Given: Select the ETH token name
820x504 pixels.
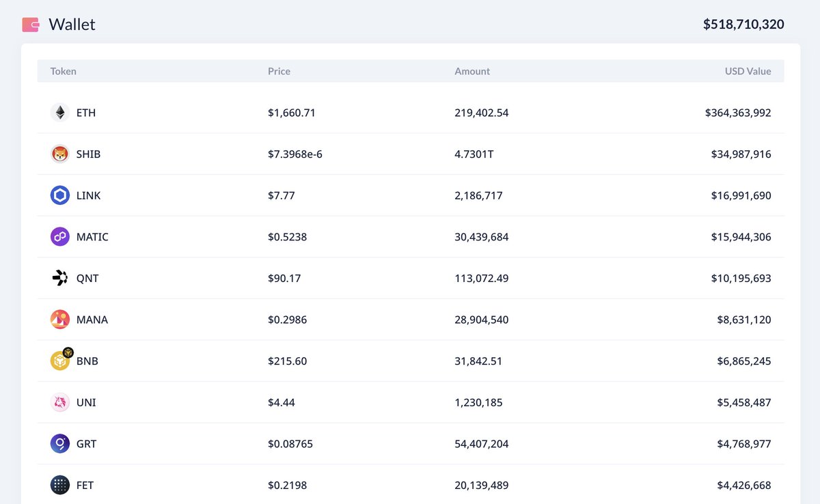Looking at the screenshot, I should click(x=86, y=113).
